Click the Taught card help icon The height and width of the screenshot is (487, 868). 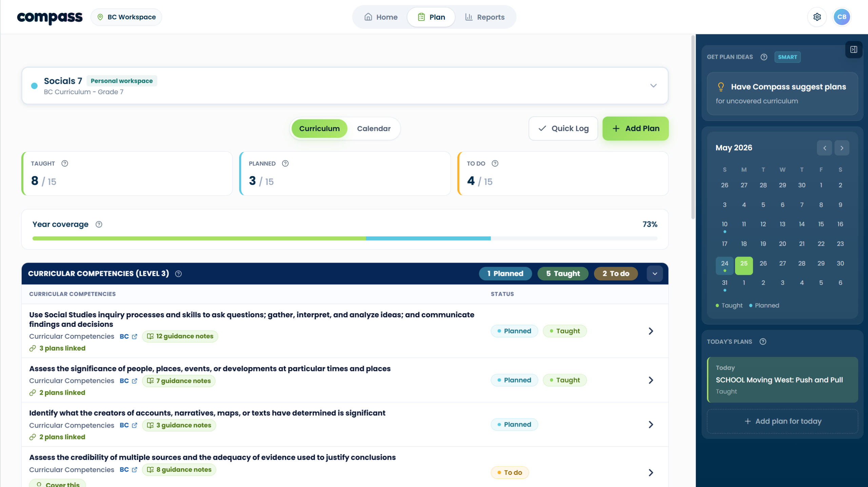65,164
